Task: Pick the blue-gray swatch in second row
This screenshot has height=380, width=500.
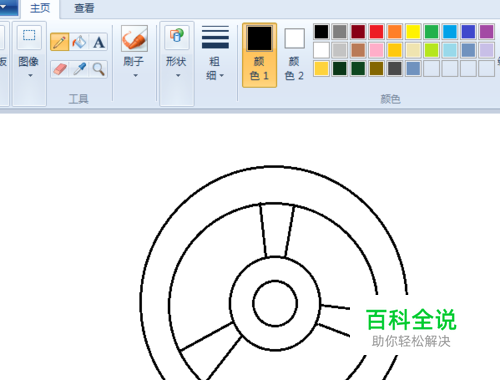Action: coord(468,50)
